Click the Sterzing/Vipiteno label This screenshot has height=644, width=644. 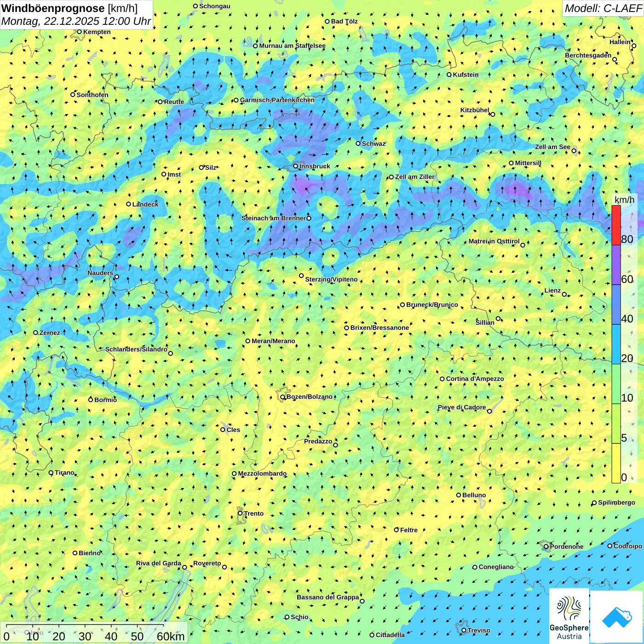pyautogui.click(x=331, y=279)
